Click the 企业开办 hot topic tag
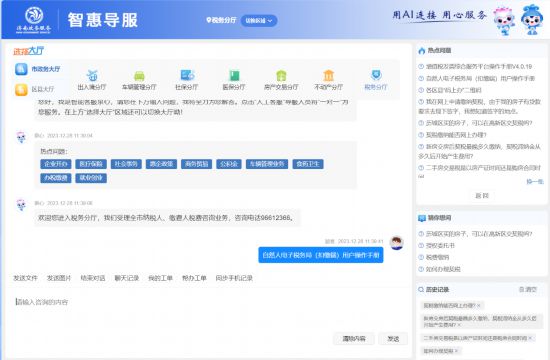 [56, 164]
